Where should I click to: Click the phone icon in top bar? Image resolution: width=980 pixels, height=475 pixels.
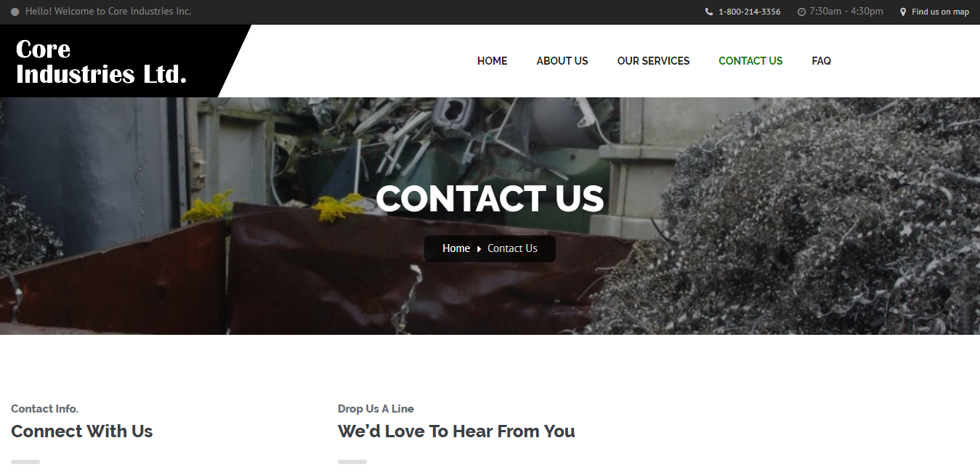709,12
